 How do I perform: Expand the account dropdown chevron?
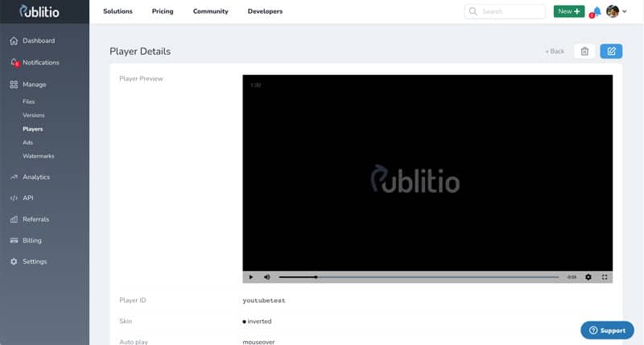tap(625, 11)
